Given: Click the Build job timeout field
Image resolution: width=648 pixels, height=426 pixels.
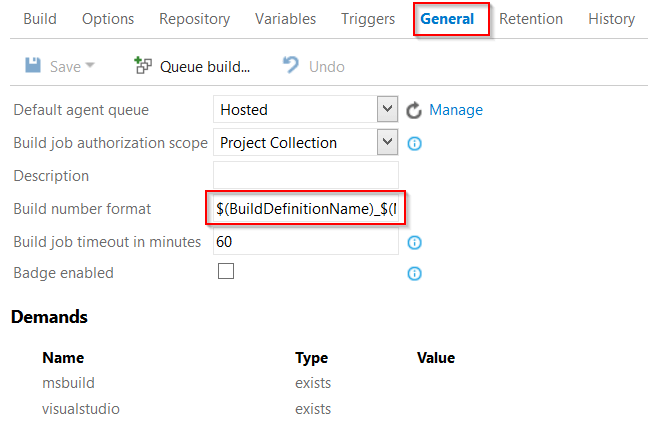Looking at the screenshot, I should [x=305, y=241].
